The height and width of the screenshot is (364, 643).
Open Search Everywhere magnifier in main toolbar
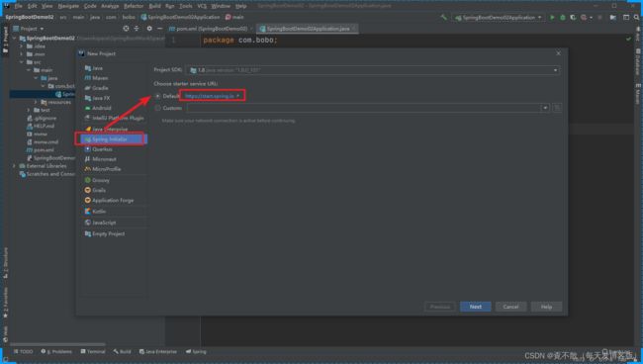636,17
